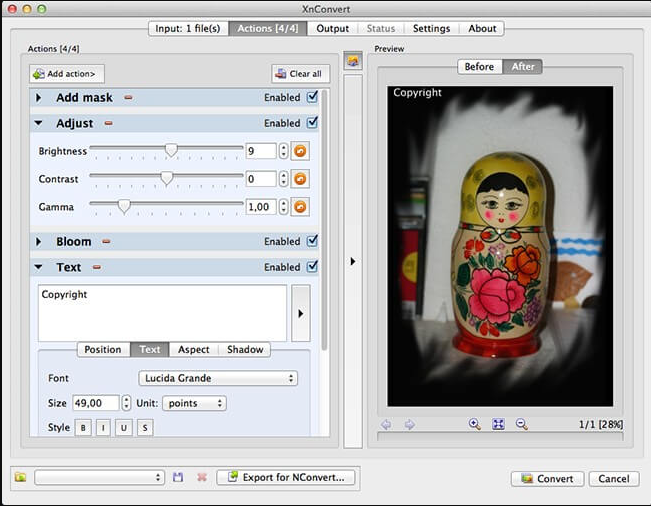Open the Unit points dropdown

coord(193,403)
